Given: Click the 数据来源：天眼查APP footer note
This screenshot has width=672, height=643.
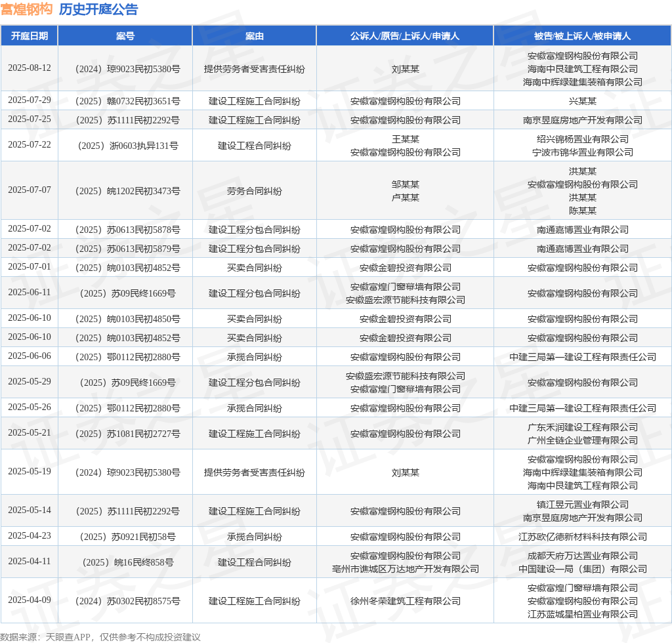Looking at the screenshot, I should point(100,637).
